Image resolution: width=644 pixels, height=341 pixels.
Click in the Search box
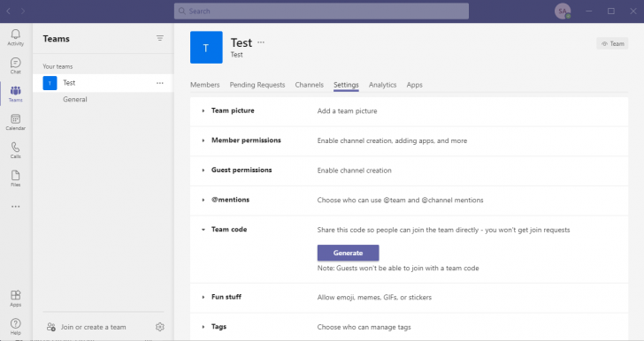coord(321,11)
